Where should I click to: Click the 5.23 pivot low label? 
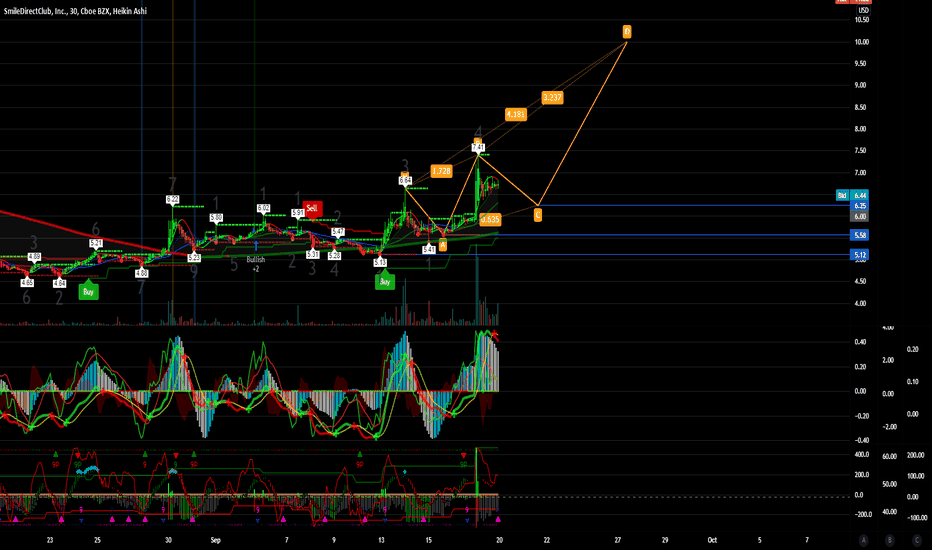[194, 257]
